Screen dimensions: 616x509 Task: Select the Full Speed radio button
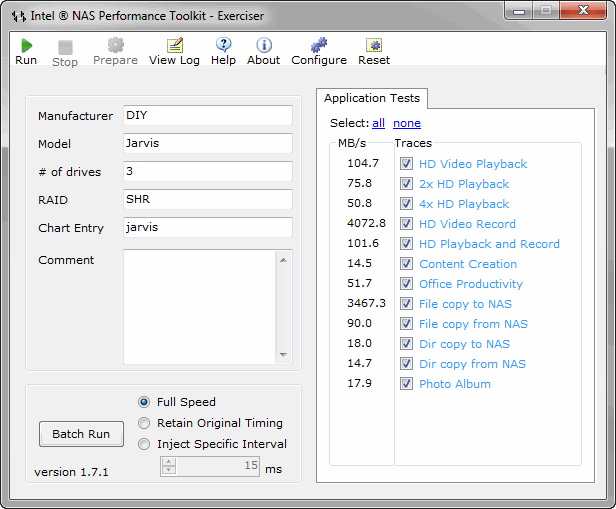pyautogui.click(x=145, y=402)
